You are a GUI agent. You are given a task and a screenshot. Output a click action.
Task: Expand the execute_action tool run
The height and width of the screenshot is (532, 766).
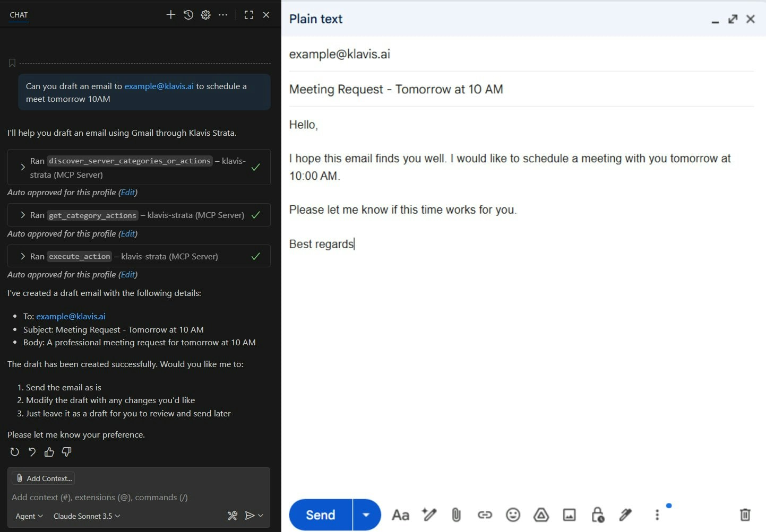23,256
